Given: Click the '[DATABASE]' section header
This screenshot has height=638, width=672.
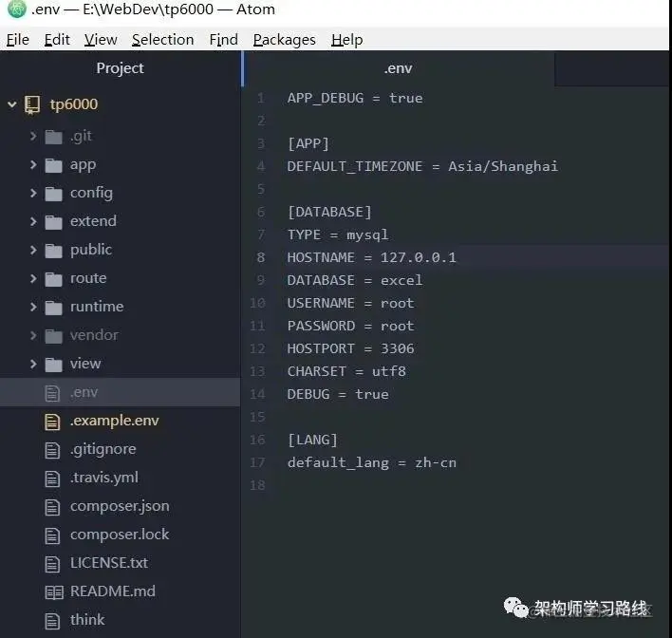Looking at the screenshot, I should point(329,213).
